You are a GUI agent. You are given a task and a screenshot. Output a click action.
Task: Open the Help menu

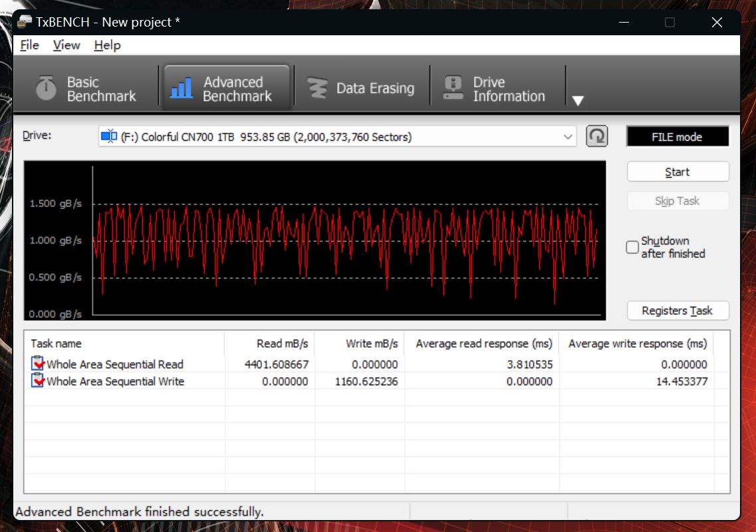point(107,45)
